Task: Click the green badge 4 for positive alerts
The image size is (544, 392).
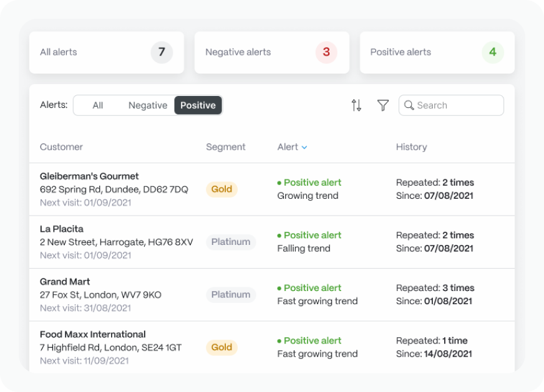Action: tap(493, 52)
